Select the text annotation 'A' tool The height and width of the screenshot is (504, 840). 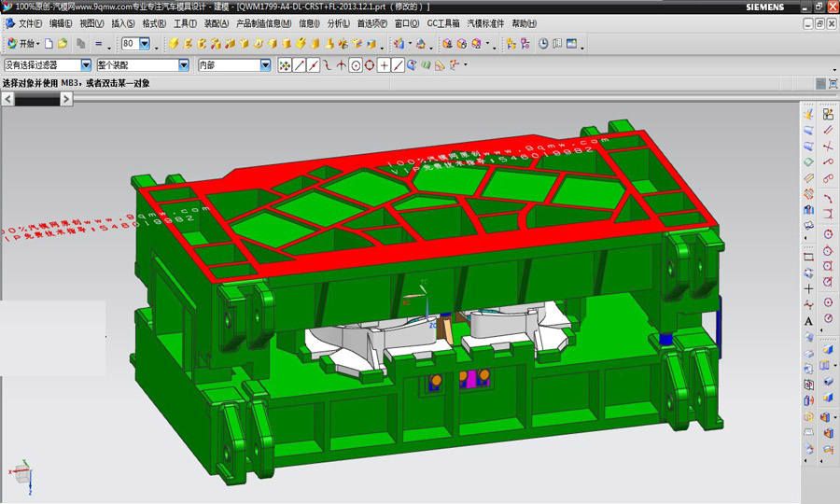[x=808, y=320]
